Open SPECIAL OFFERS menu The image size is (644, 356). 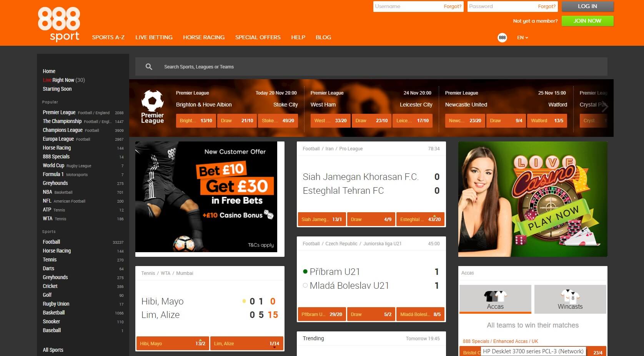tap(258, 37)
